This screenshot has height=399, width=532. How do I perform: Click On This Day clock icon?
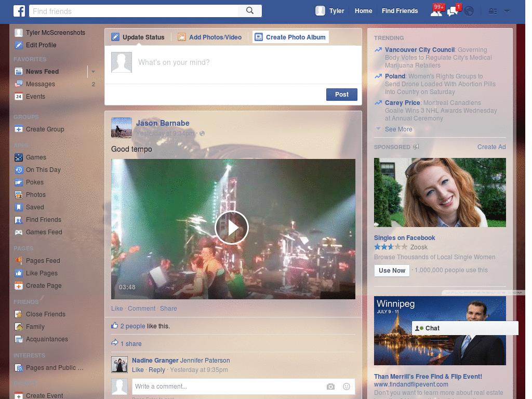coord(19,170)
